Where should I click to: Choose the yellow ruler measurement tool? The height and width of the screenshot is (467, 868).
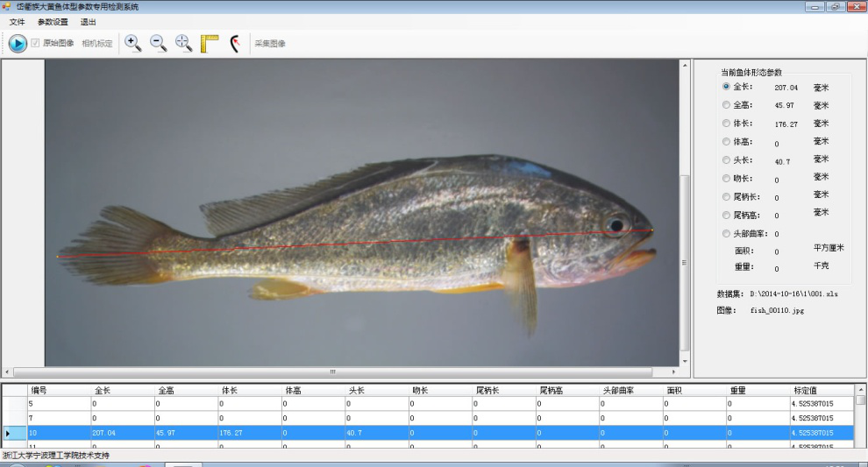210,43
